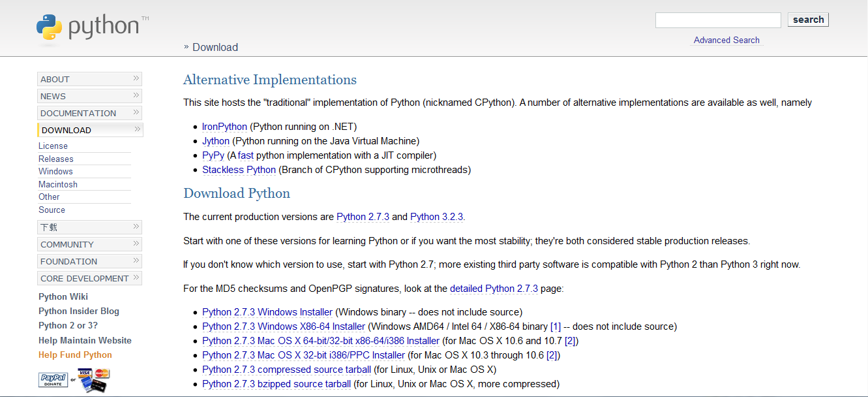Follow the IronPython link
This screenshot has height=397, width=868.
[224, 127]
